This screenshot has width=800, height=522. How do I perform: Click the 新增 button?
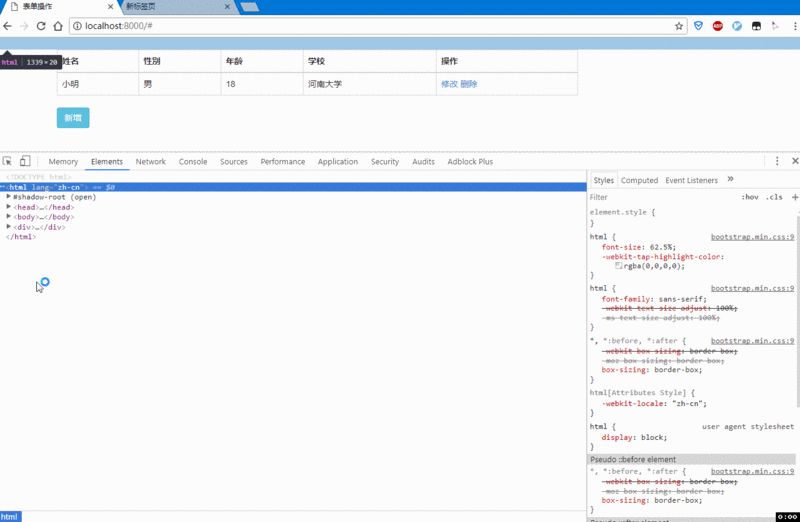coord(73,118)
